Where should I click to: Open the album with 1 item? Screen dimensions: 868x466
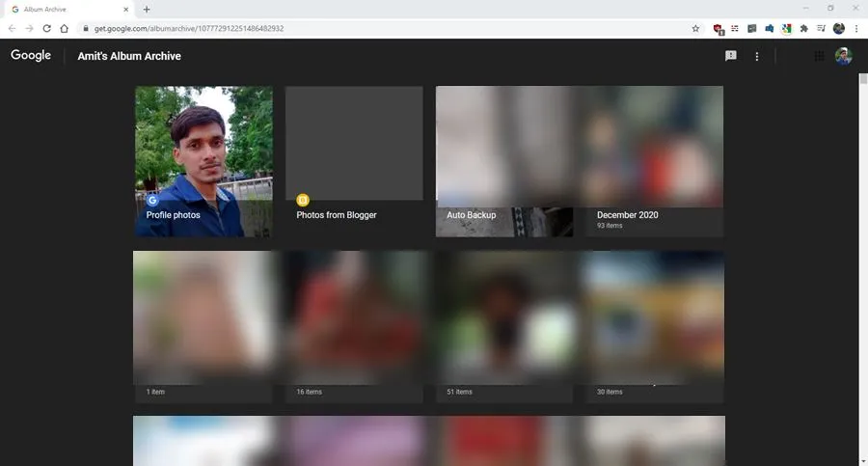pos(203,326)
